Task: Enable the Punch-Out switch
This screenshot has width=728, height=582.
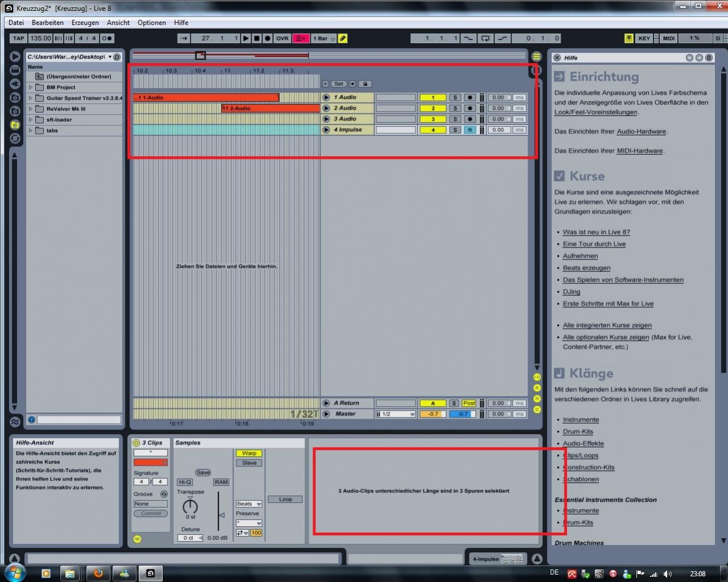Action: [502, 38]
